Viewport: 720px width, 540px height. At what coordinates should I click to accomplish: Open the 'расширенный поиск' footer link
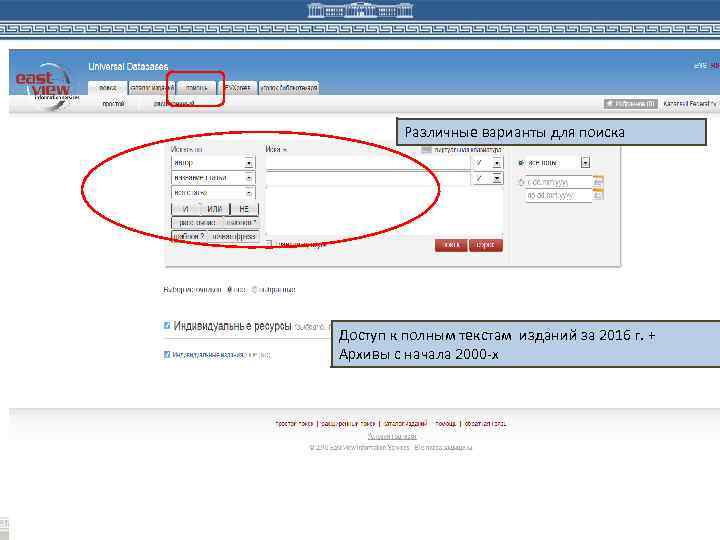[348, 423]
